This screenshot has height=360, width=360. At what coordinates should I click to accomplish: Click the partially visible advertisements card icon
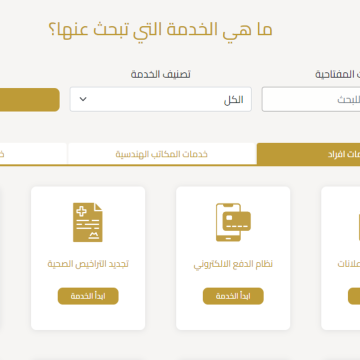(x=359, y=222)
